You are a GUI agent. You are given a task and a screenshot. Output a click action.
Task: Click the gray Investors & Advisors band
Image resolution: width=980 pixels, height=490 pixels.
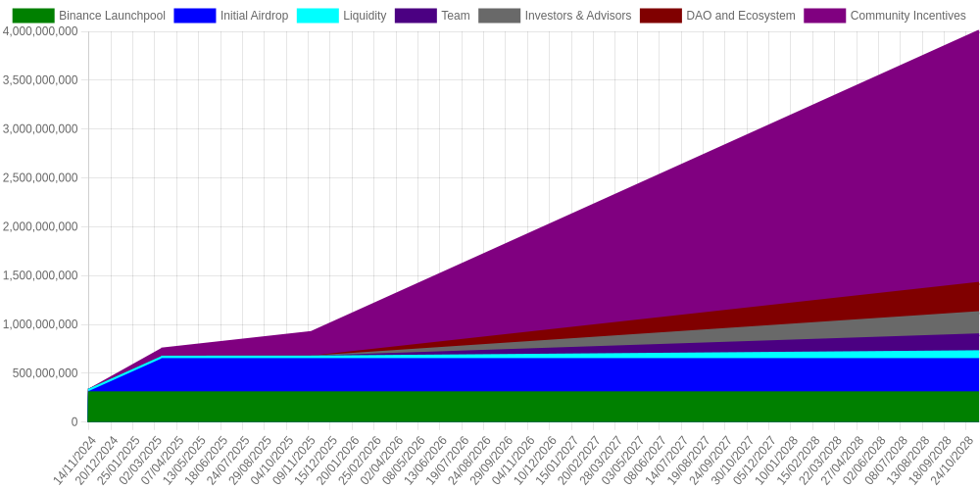point(844,329)
